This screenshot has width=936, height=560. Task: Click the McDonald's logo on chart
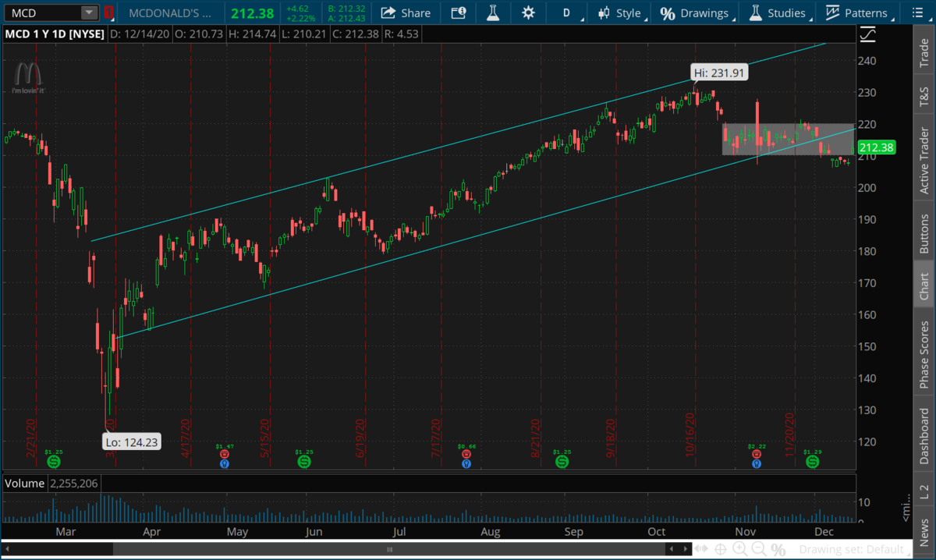pyautogui.click(x=30, y=78)
